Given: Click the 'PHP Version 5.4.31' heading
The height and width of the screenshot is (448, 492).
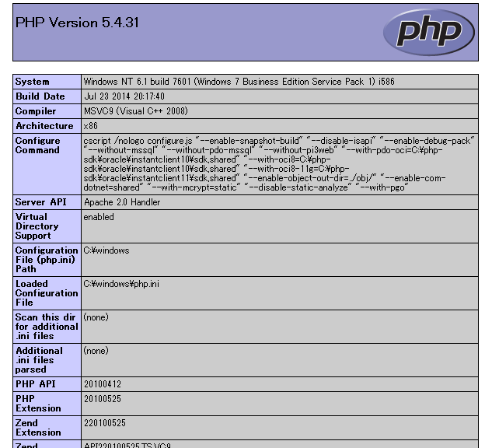Looking at the screenshot, I should click(77, 23).
